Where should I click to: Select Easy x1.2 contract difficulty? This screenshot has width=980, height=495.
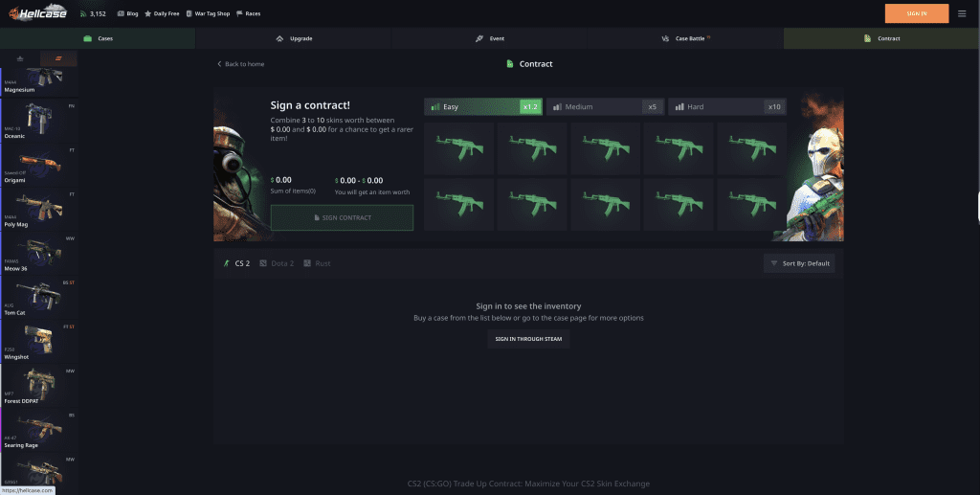[483, 107]
